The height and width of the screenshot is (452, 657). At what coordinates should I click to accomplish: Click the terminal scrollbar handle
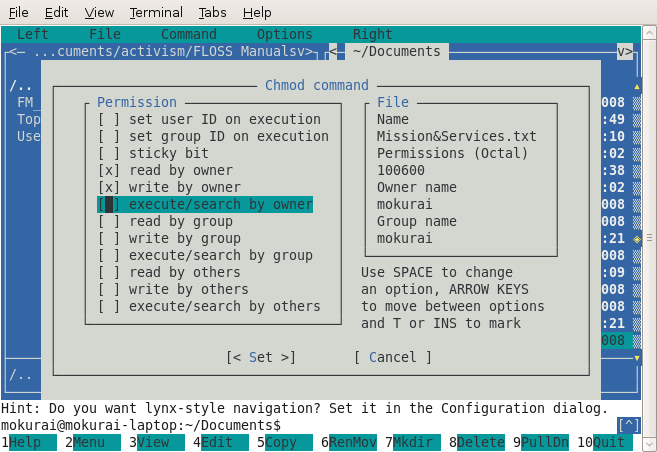pos(649,238)
